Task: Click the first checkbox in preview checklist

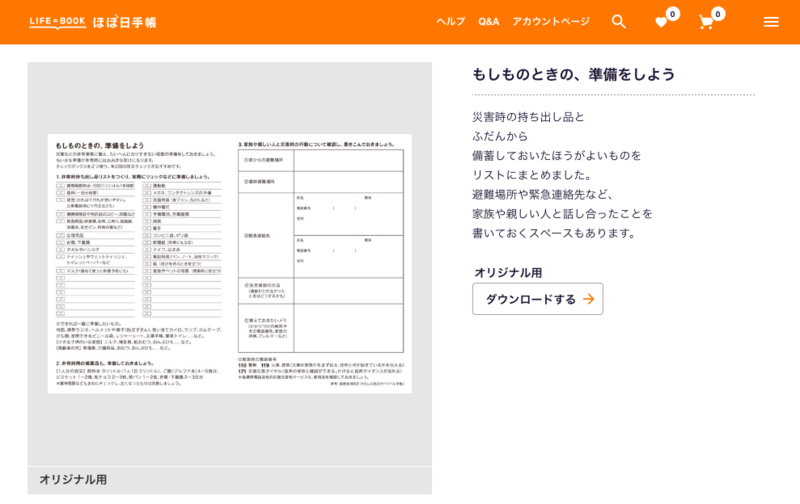Action: [x=59, y=186]
